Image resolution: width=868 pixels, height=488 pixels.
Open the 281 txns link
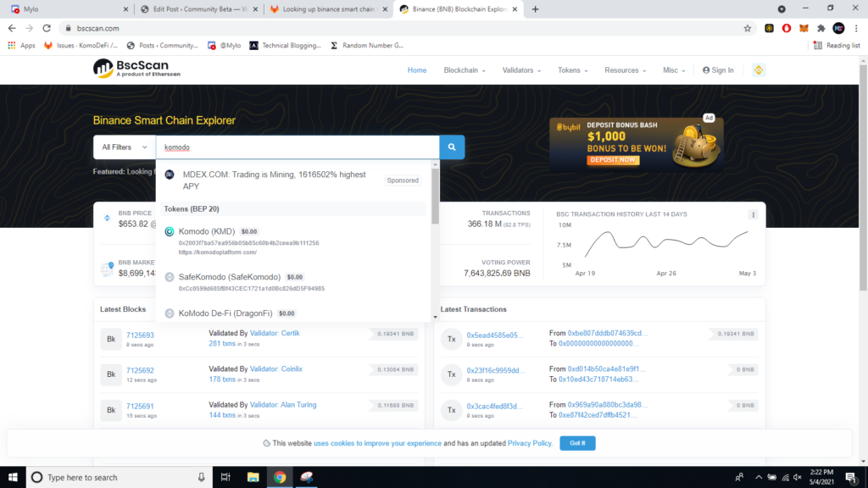(222, 344)
